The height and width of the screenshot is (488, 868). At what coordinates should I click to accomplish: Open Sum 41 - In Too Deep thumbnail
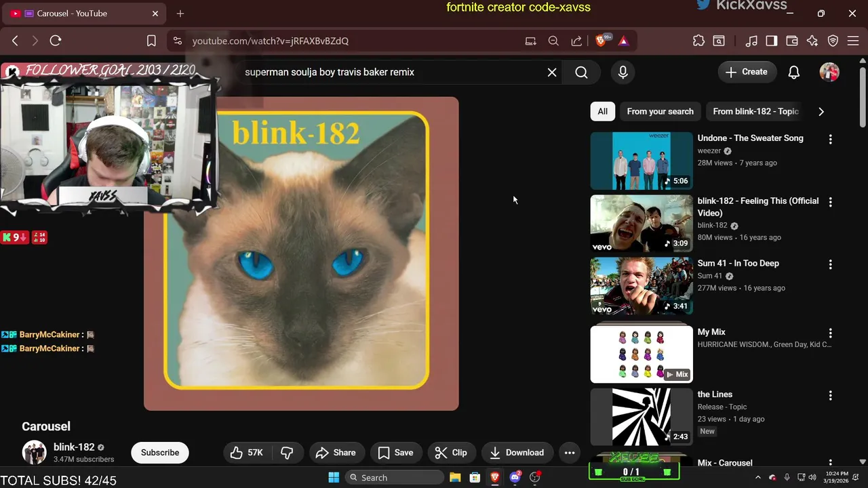tap(642, 286)
